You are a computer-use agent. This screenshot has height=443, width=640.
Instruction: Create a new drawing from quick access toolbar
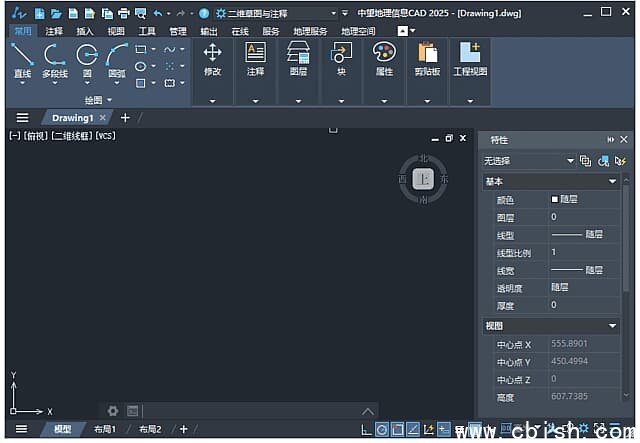(x=40, y=13)
